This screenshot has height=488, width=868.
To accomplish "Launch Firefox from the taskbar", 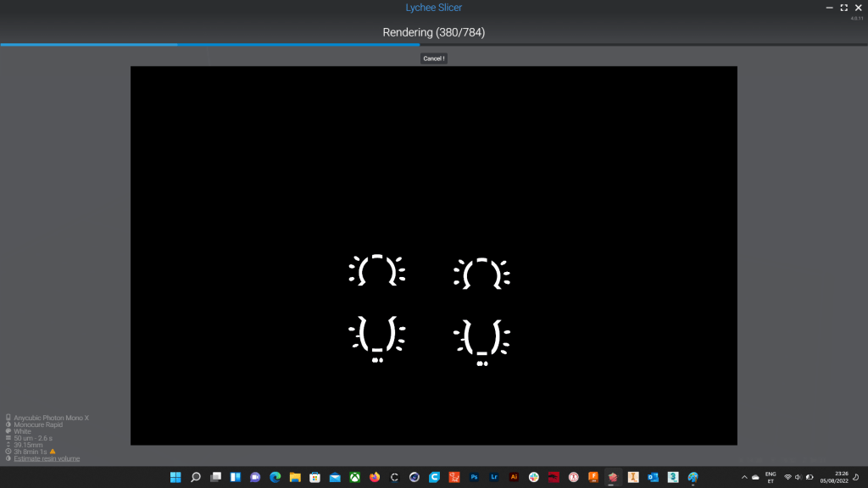I will point(375,477).
